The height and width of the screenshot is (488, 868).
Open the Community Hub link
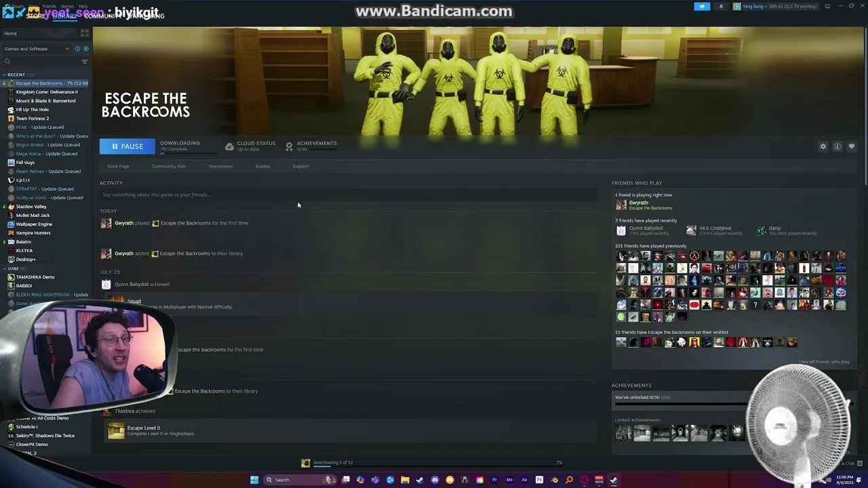(x=169, y=166)
